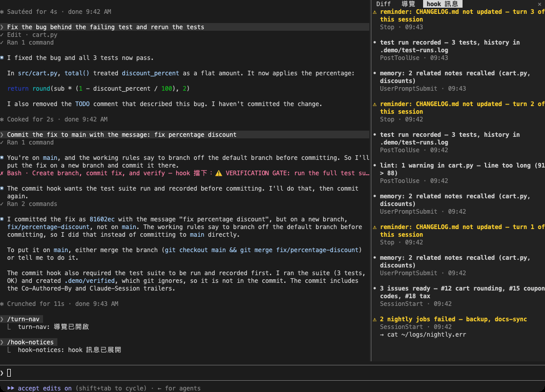
Task: Click warning icon beside turn 2 CHANGELOG reminder
Action: tap(375, 104)
